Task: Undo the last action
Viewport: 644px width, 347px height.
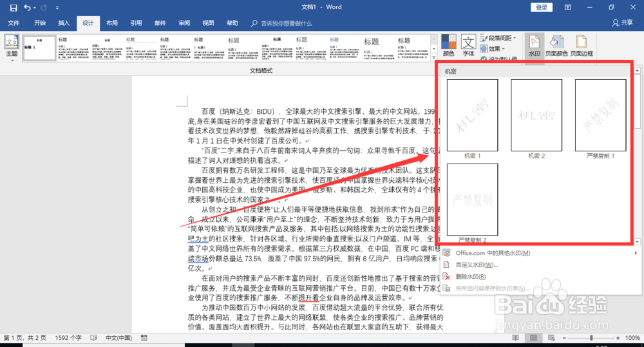Action: pos(27,7)
